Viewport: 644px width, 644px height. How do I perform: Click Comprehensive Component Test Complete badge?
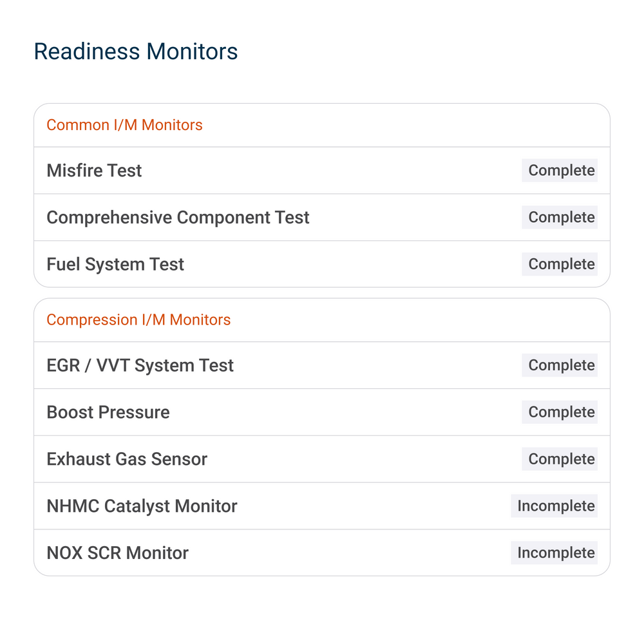(560, 217)
